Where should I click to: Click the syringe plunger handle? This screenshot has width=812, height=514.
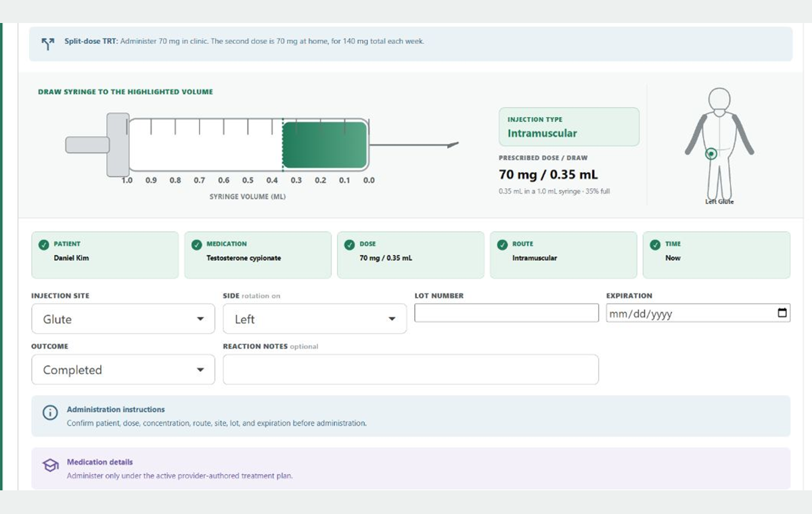tap(87, 145)
